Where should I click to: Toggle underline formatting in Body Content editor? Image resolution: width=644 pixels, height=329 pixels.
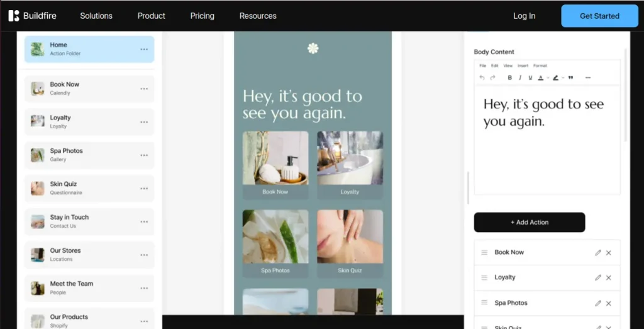point(530,77)
